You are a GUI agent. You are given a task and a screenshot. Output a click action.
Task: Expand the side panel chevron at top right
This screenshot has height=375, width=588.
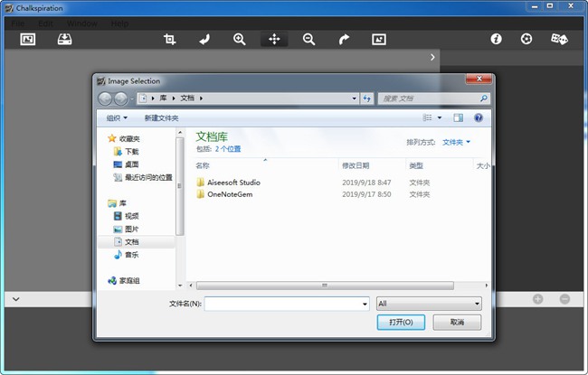(x=432, y=58)
